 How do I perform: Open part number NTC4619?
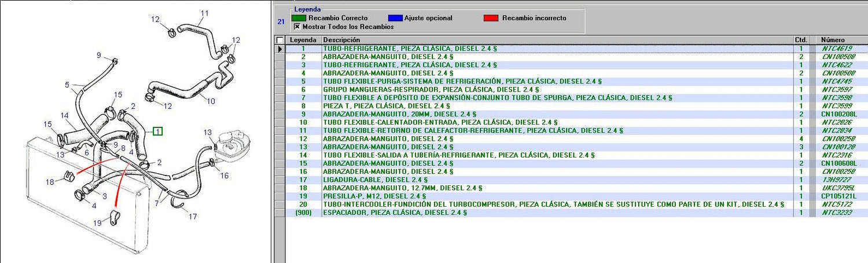836,49
